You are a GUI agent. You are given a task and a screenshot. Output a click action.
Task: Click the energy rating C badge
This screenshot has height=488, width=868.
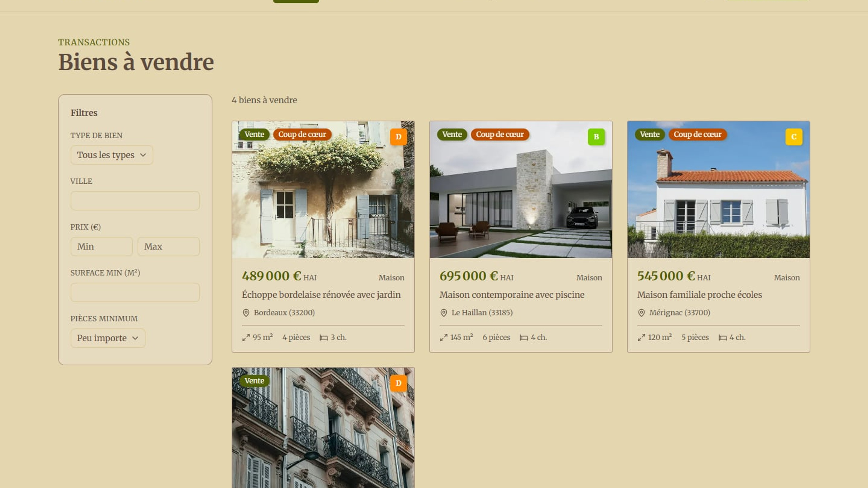794,137
